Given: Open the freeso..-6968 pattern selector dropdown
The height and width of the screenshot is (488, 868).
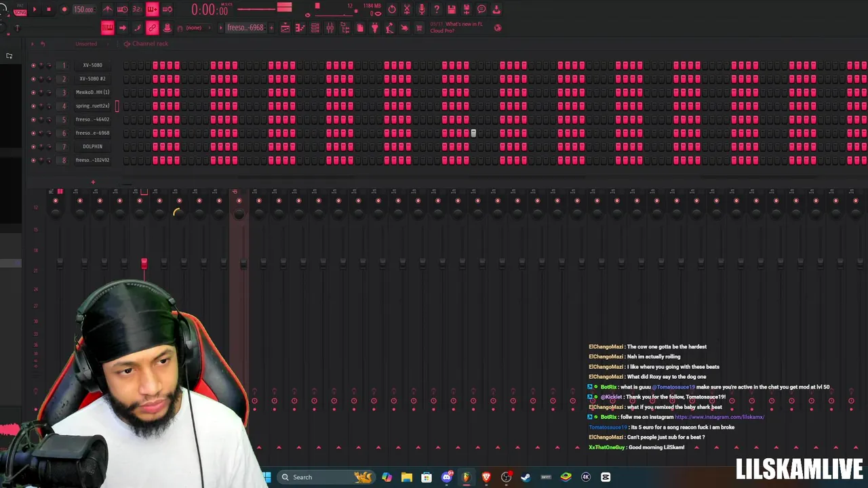Looking at the screenshot, I should [x=245, y=28].
